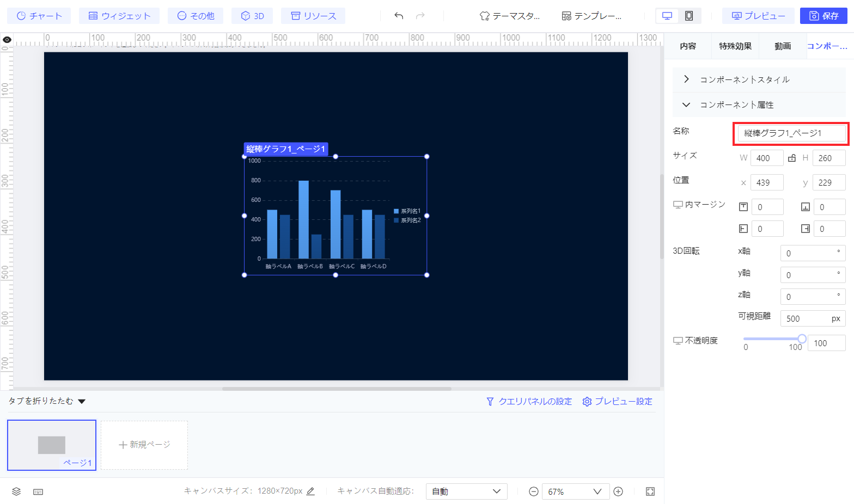Screen dimensions: 854x504
Task: Adjust the 不透明度 slider handle
Action: click(802, 339)
